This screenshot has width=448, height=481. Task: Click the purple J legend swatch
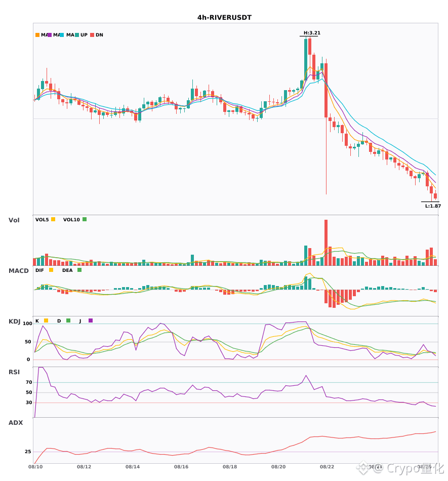tap(91, 320)
